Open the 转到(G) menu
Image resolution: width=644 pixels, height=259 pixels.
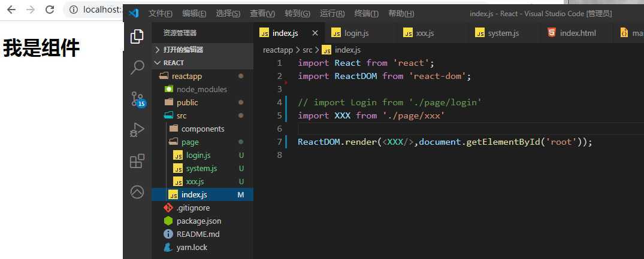297,14
